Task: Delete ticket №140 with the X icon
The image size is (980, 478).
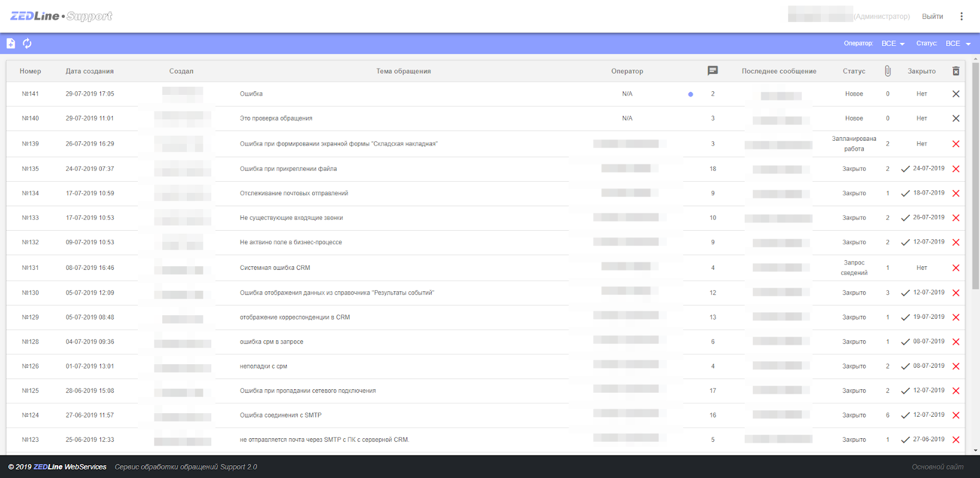Action: 956,119
